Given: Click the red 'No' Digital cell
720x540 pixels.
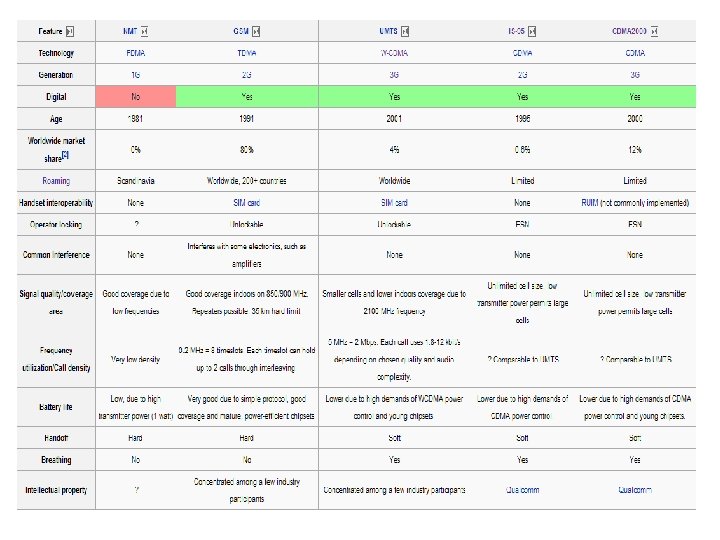Looking at the screenshot, I should (135, 97).
